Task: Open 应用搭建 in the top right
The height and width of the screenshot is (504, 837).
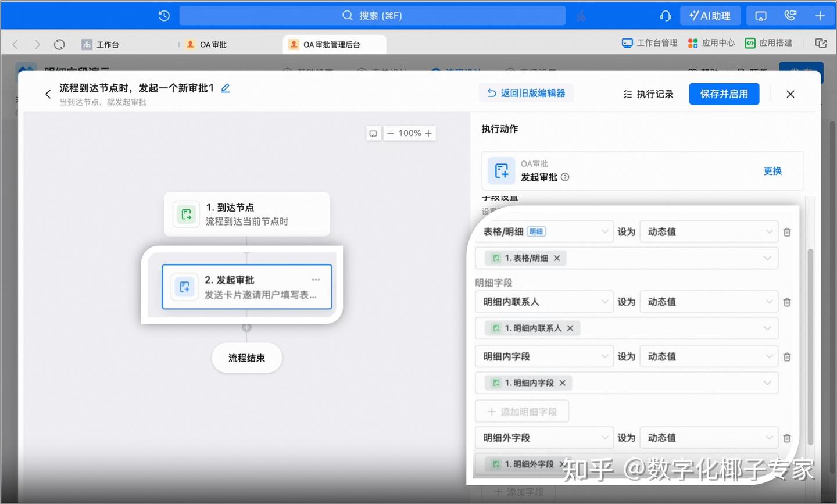Action: pos(769,42)
